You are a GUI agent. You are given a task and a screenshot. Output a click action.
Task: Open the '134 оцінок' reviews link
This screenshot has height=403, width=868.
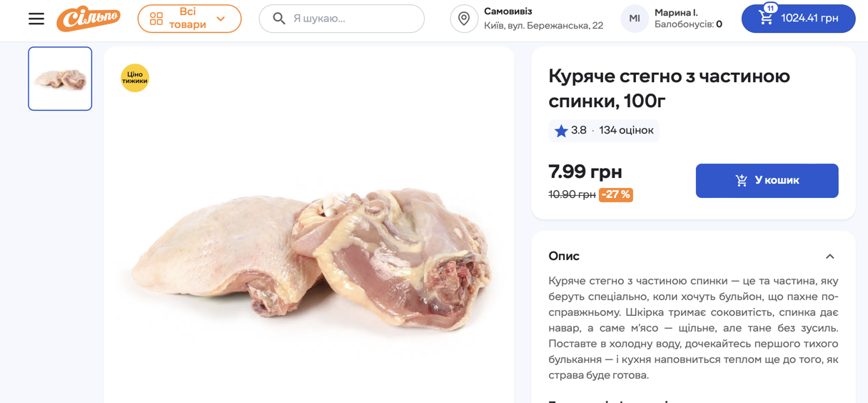tap(626, 131)
